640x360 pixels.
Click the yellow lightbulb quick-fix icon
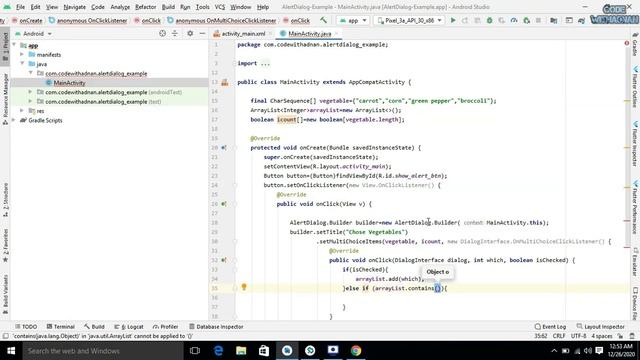tap(244, 287)
